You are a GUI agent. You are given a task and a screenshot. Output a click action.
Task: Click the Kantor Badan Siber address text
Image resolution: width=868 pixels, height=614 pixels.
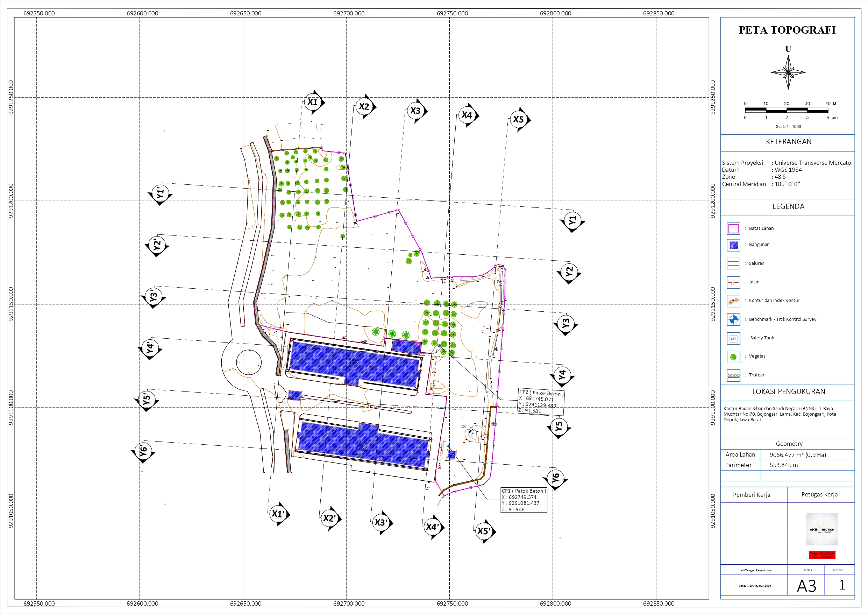[x=780, y=414]
